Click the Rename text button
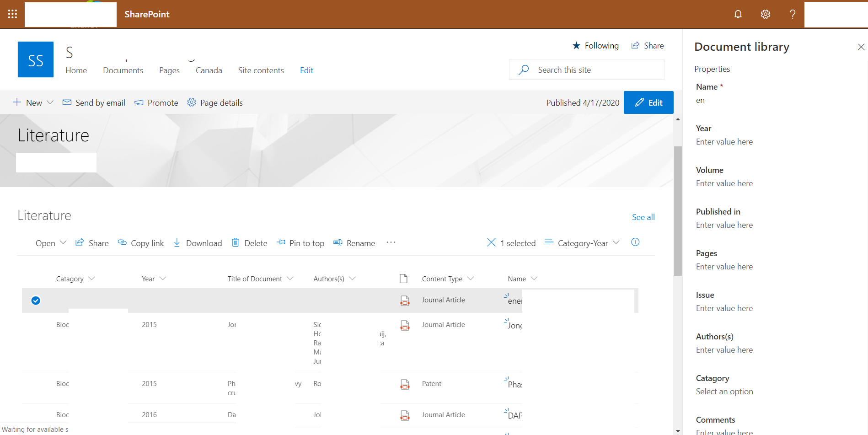Screen dimensions: 868x435 (x=360, y=243)
